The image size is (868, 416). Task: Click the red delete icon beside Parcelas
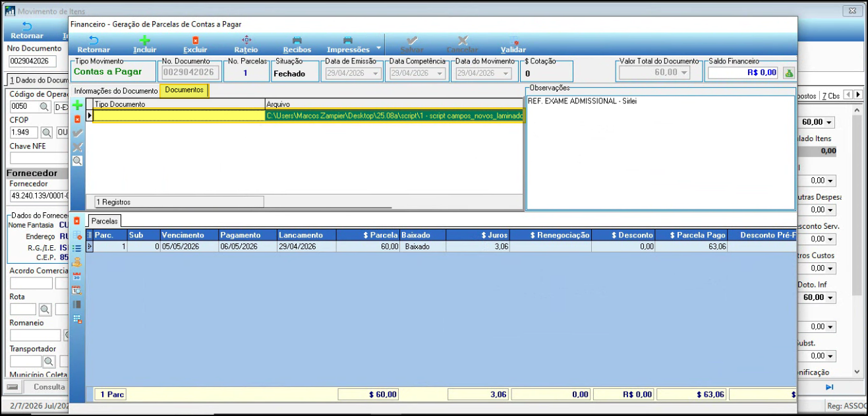(x=77, y=221)
